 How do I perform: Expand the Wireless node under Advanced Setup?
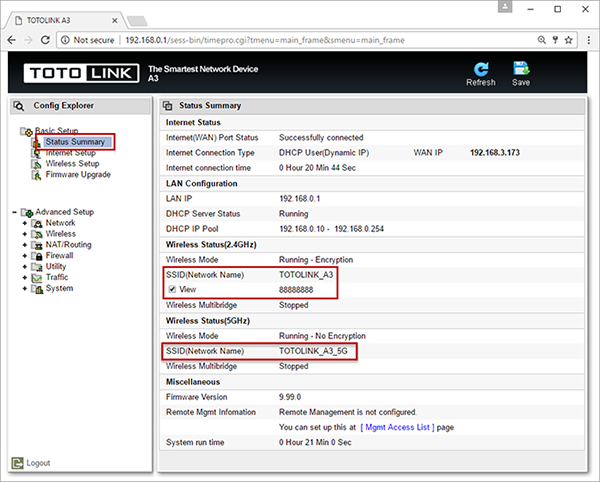coord(25,234)
